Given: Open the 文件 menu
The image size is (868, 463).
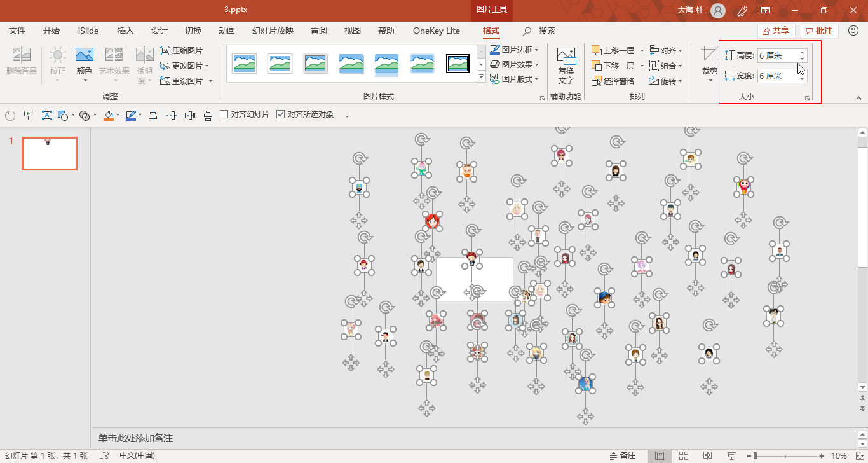Looking at the screenshot, I should pyautogui.click(x=17, y=31).
